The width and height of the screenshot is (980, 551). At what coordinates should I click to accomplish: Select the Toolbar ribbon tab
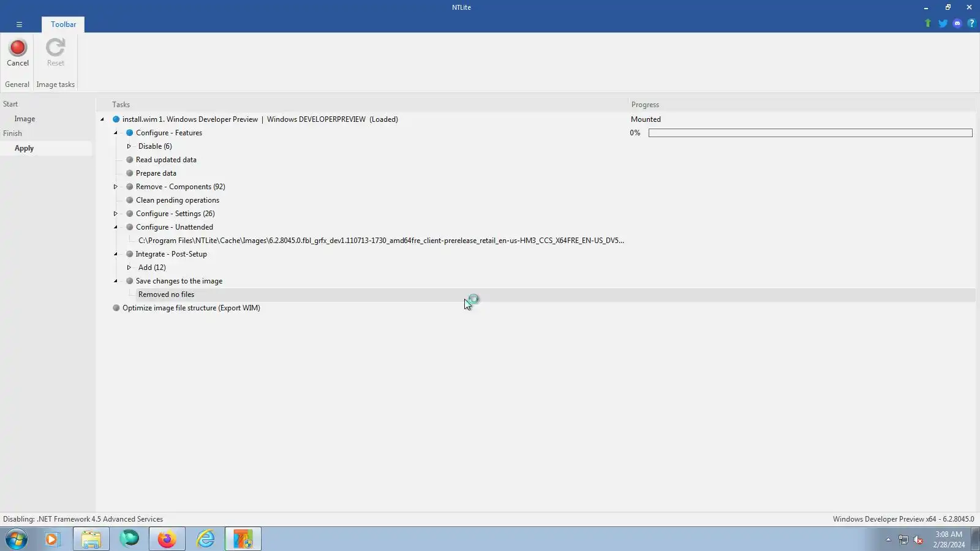pos(63,24)
